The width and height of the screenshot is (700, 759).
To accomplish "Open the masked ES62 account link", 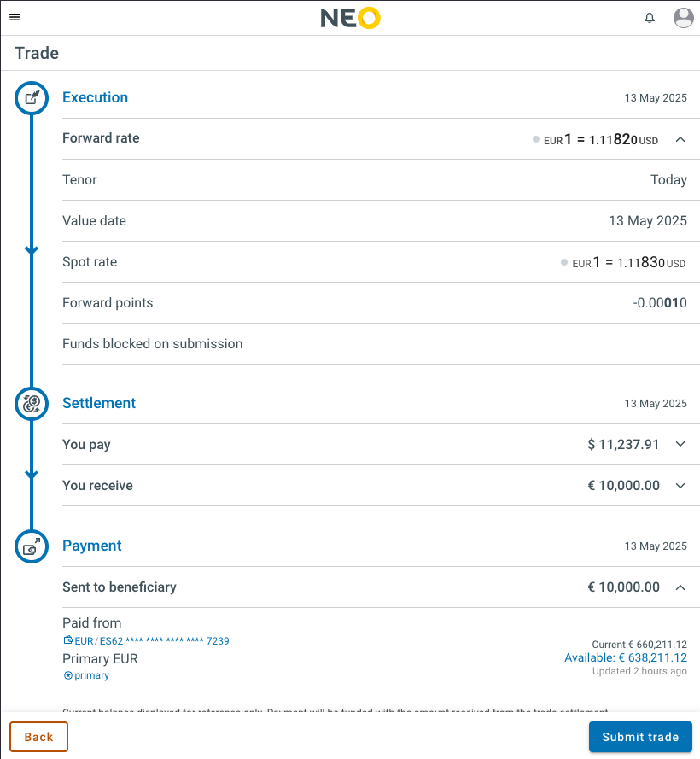I will 152,640.
